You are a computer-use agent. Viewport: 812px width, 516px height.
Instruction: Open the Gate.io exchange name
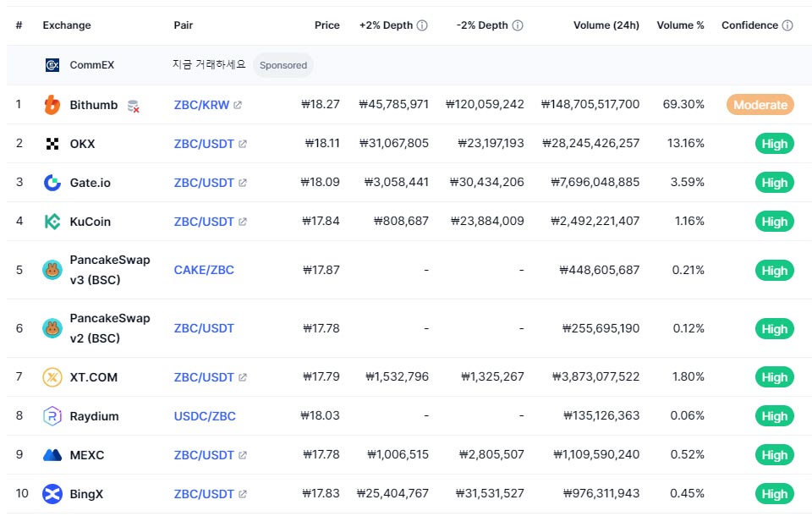coord(91,183)
